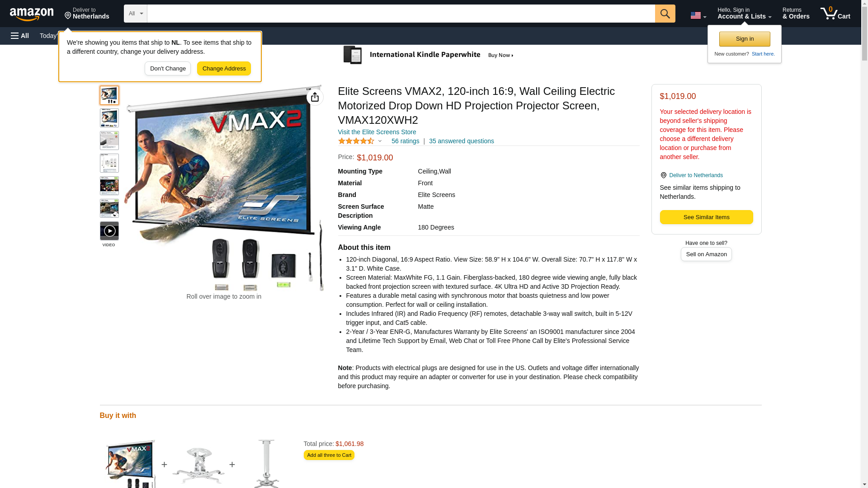
Task: Expand the All search category dropdown
Action: click(x=136, y=14)
